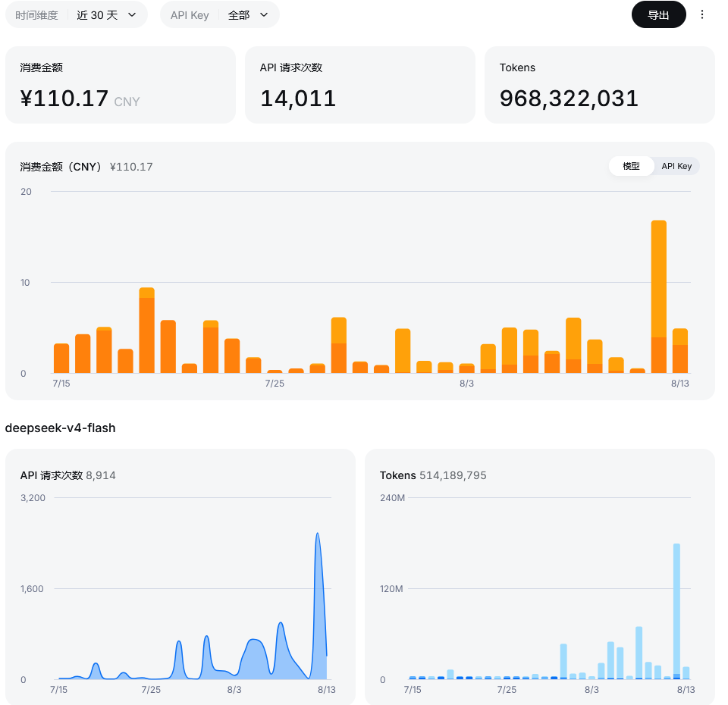The height and width of the screenshot is (705, 728).
Task: Click the chevron next to 近 30 天
Action: pyautogui.click(x=132, y=15)
